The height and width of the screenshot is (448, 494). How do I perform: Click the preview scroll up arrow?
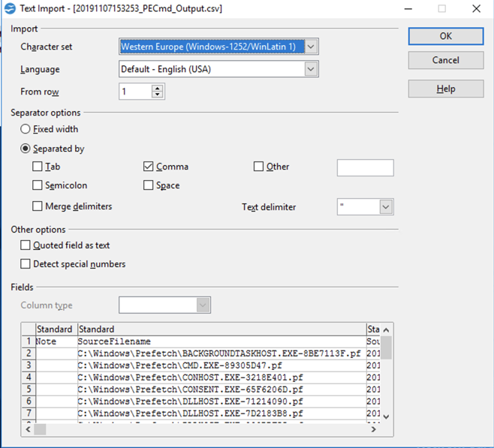pyautogui.click(x=386, y=330)
